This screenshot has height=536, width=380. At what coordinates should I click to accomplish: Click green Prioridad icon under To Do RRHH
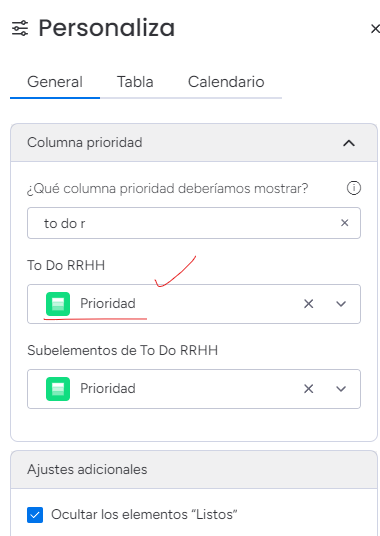(58, 304)
